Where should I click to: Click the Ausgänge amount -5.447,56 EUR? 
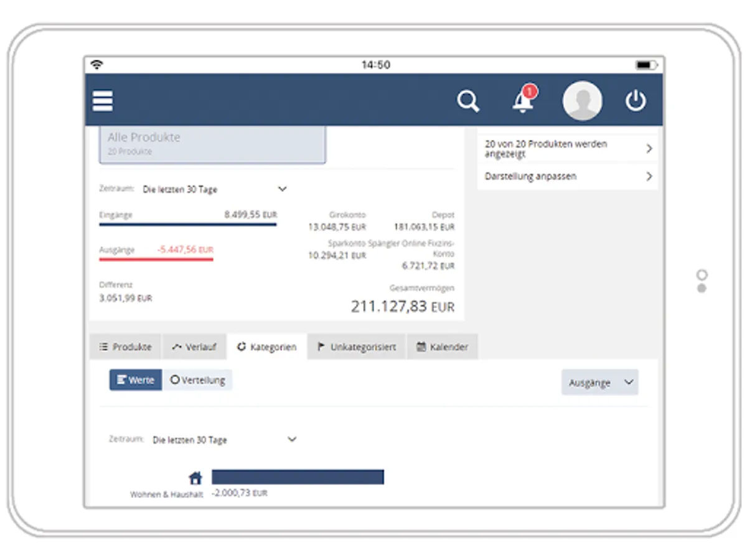click(x=185, y=250)
